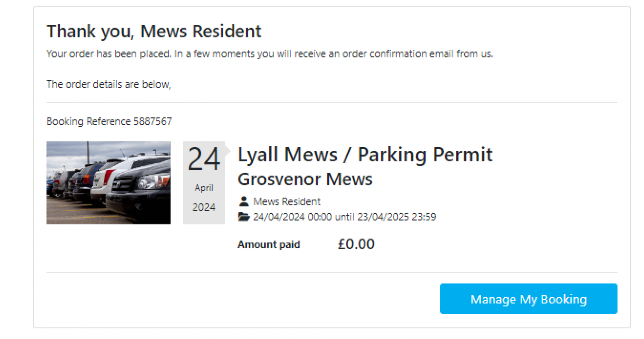Click the pointer arrow on the date badge
Viewport: 644px width, 339px height.
(x=228, y=151)
